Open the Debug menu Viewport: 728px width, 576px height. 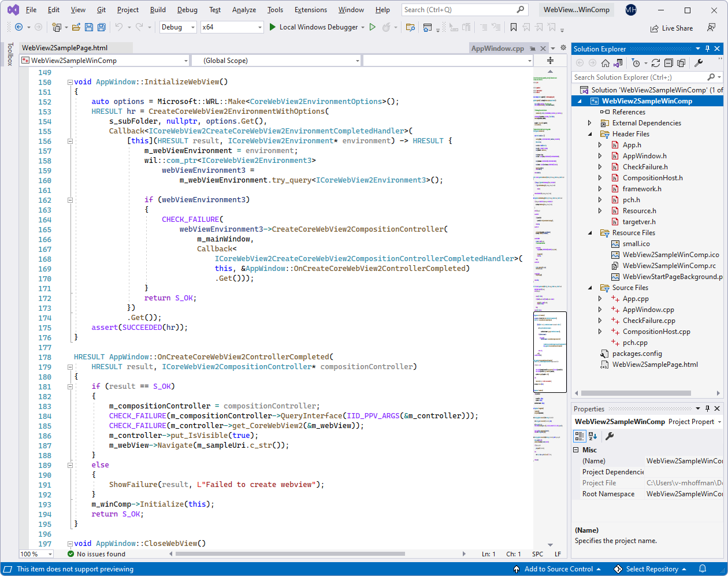pos(187,10)
